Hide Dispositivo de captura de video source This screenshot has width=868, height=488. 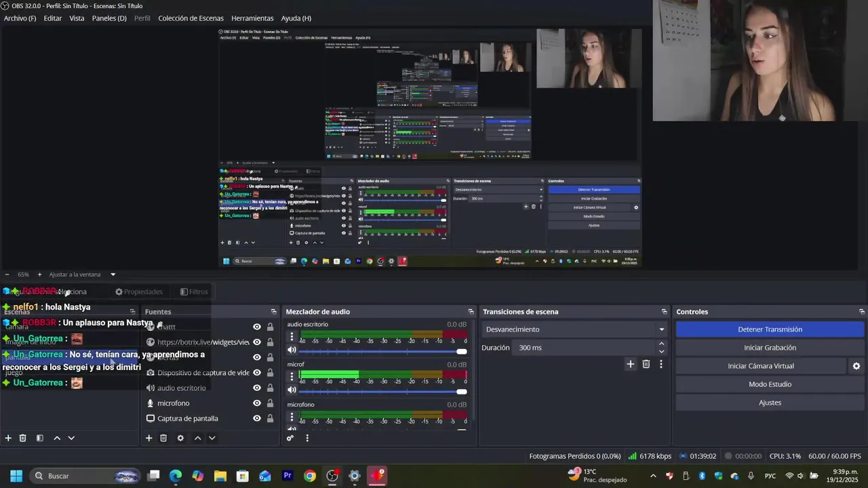click(257, 373)
